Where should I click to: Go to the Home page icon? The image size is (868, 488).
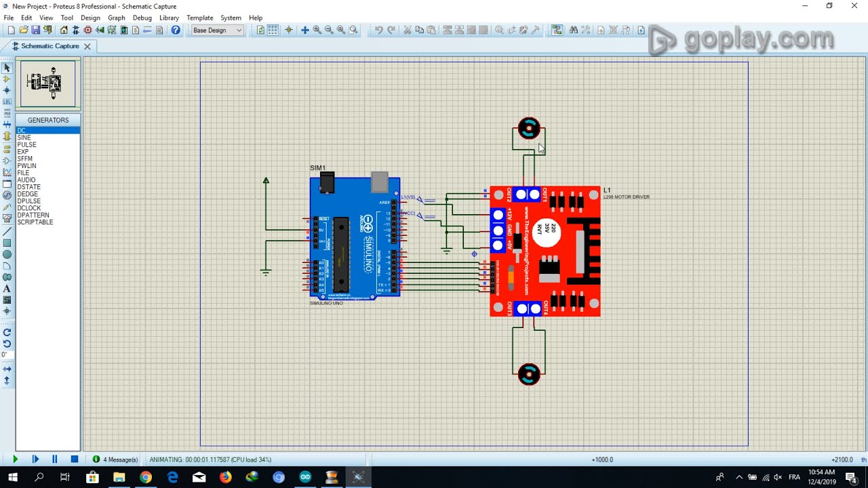click(x=64, y=30)
